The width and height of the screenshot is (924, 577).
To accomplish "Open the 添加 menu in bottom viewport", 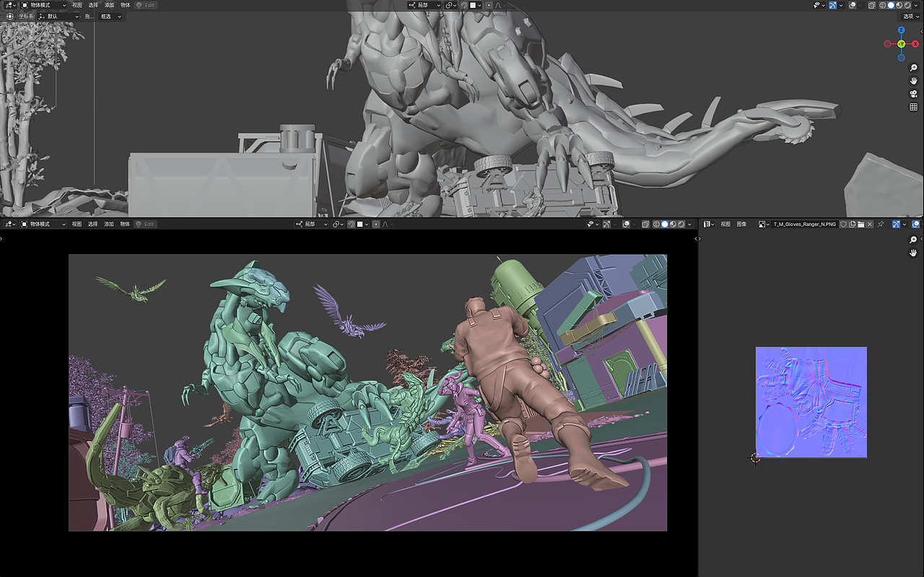I will point(109,224).
